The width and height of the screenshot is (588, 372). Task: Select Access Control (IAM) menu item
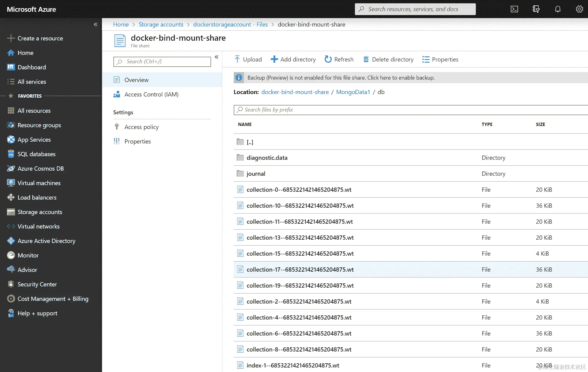point(151,94)
